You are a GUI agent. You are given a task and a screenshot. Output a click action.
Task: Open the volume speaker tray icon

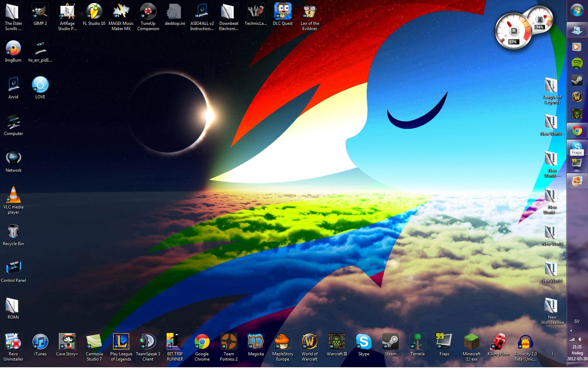click(581, 339)
